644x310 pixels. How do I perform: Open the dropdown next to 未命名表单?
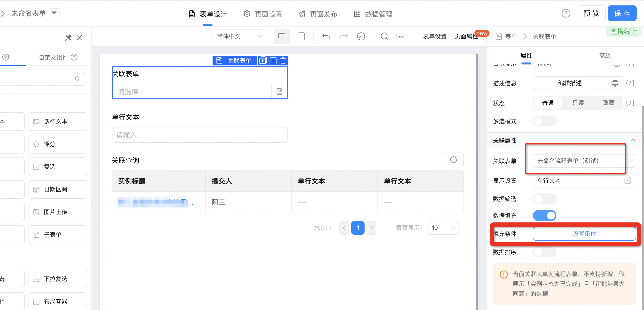coord(54,13)
